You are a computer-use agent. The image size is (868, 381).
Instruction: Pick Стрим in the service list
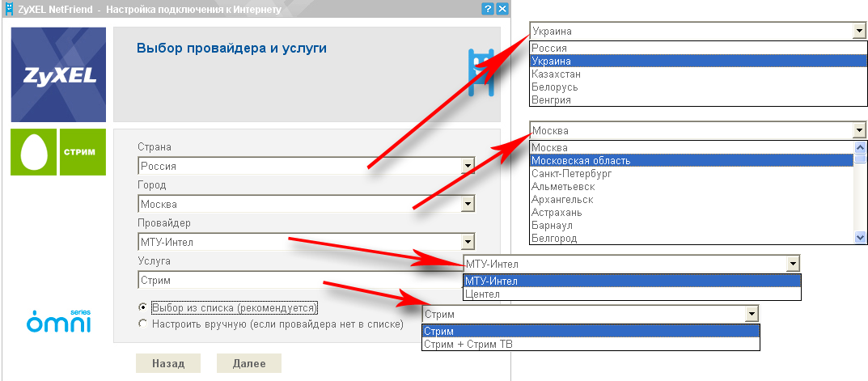[x=591, y=331]
